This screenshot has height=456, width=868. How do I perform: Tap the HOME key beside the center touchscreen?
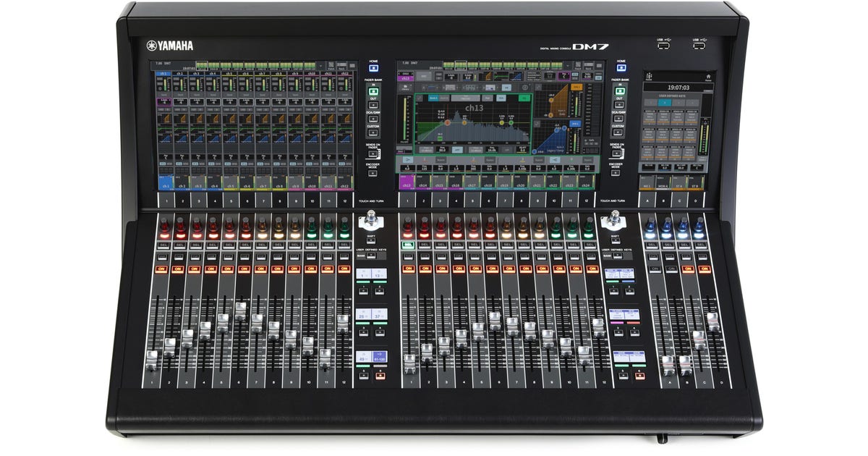coord(621,68)
